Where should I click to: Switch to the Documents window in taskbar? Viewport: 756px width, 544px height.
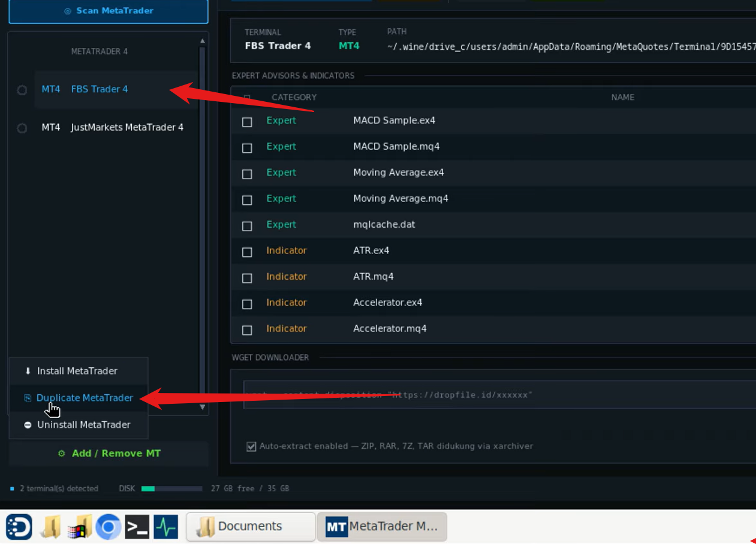(x=251, y=527)
